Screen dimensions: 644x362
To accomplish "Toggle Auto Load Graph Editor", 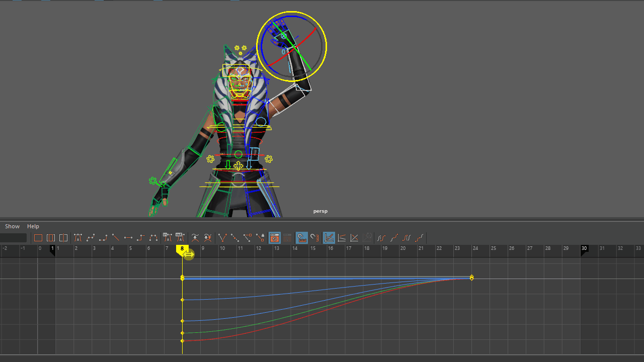I will point(275,238).
